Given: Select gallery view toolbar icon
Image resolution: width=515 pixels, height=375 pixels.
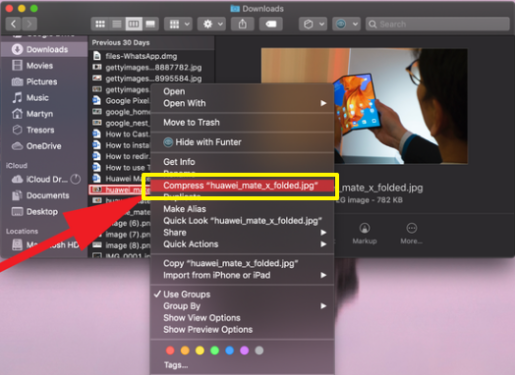Looking at the screenshot, I should [x=150, y=24].
